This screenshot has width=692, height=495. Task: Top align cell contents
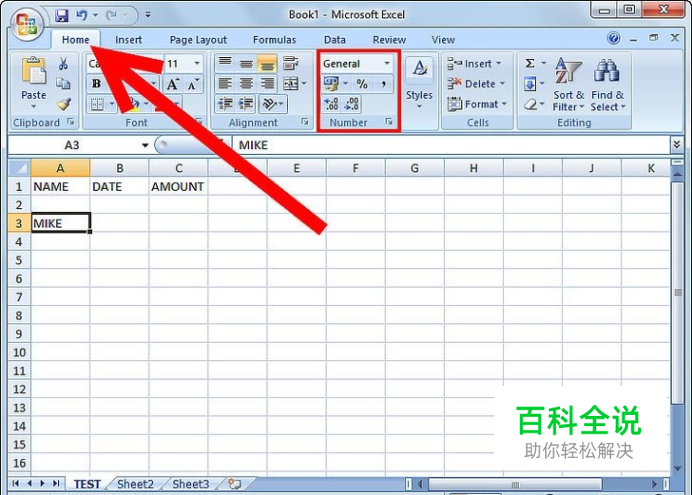(225, 63)
